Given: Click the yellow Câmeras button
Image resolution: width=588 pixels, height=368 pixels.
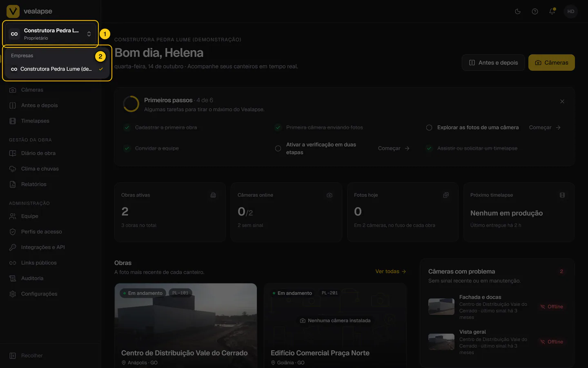Looking at the screenshot, I should pyautogui.click(x=551, y=63).
